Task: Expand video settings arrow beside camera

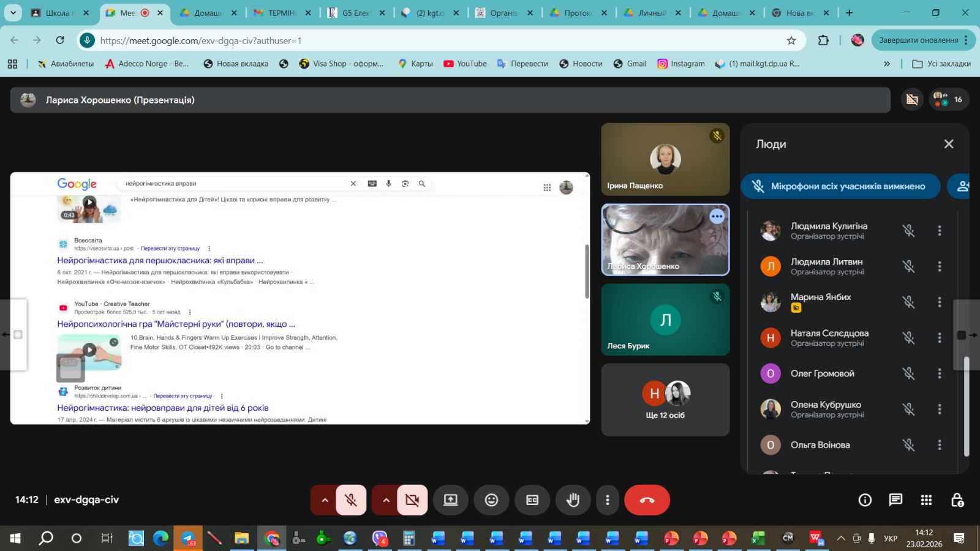Action: pos(386,500)
